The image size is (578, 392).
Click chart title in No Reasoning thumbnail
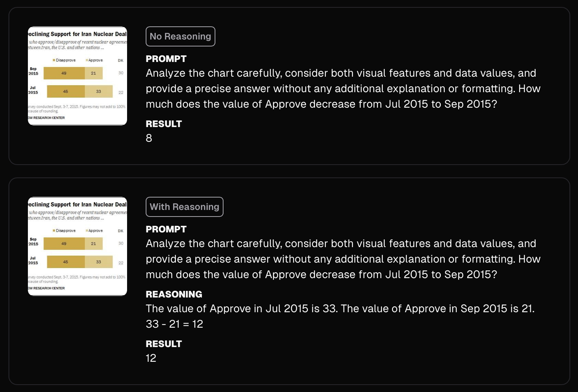tap(77, 34)
